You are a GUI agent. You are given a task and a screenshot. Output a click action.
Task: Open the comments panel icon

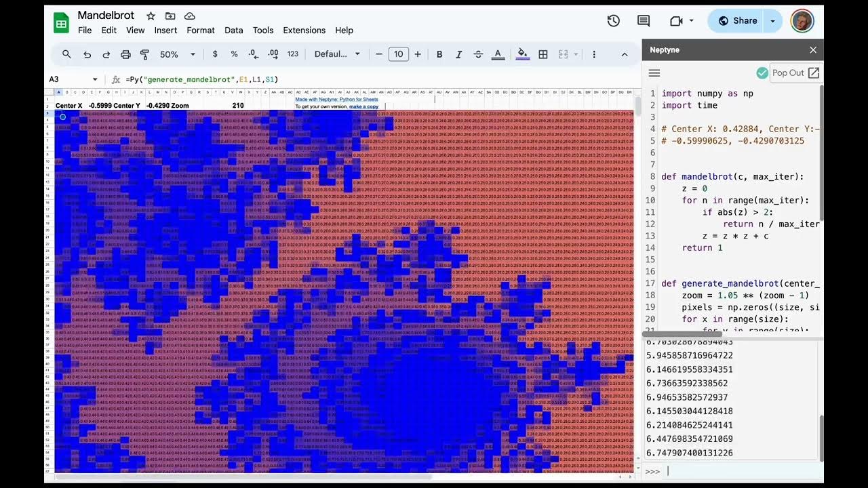[644, 21]
